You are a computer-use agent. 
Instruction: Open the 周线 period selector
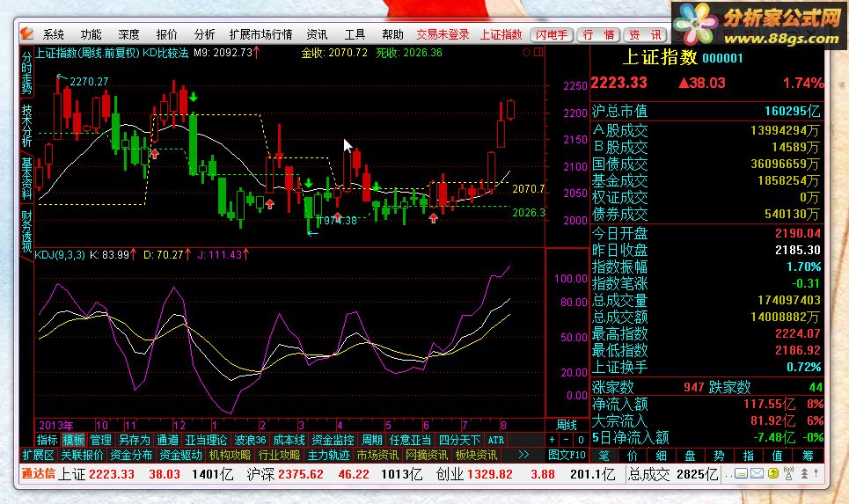[567, 425]
